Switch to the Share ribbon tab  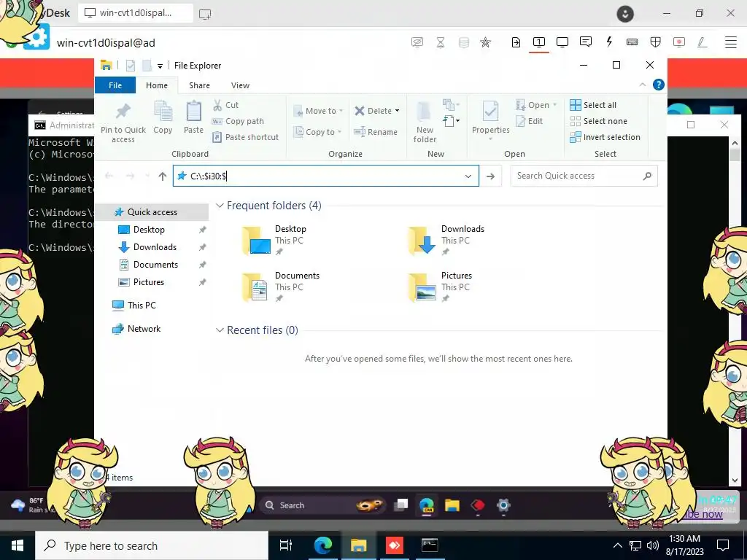(199, 85)
